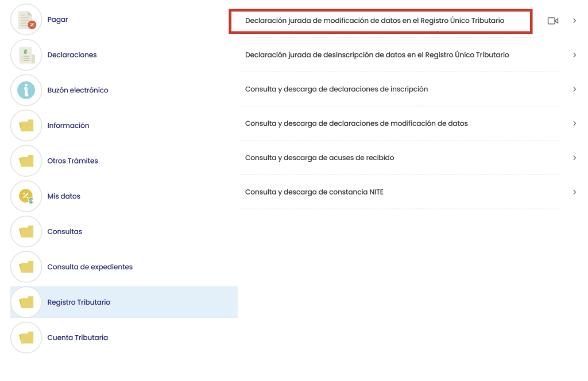Screen dimensions: 588x381
Task: Click the video camera icon
Action: tap(553, 21)
